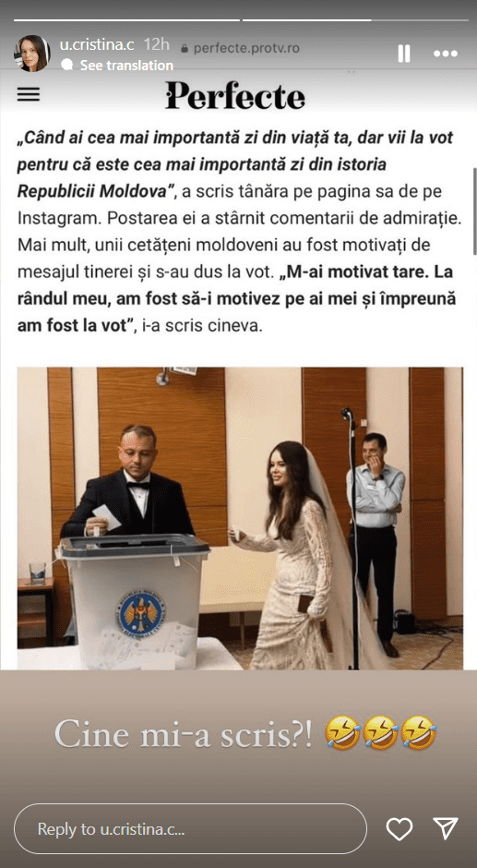Share story via paper plane icon
Viewport: 477px width, 868px height.
click(446, 828)
